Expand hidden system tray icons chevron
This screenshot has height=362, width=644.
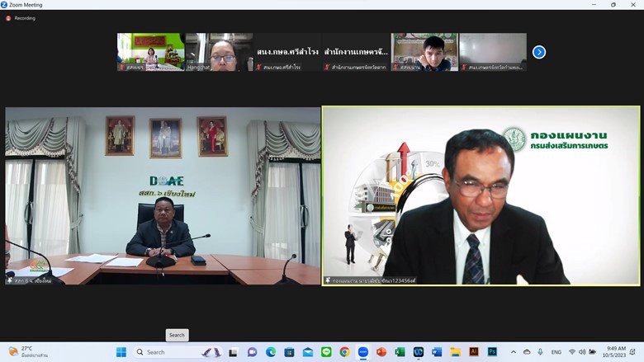[x=514, y=352]
